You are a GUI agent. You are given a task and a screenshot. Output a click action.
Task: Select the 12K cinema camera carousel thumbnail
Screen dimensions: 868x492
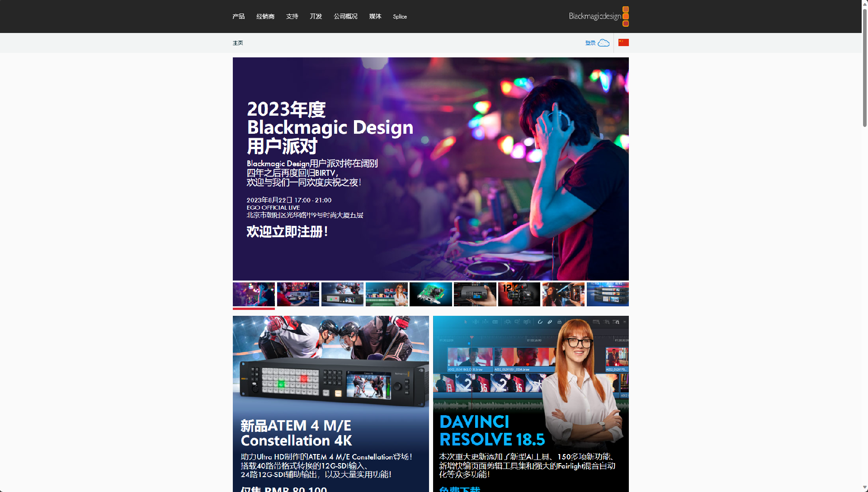pyautogui.click(x=519, y=294)
